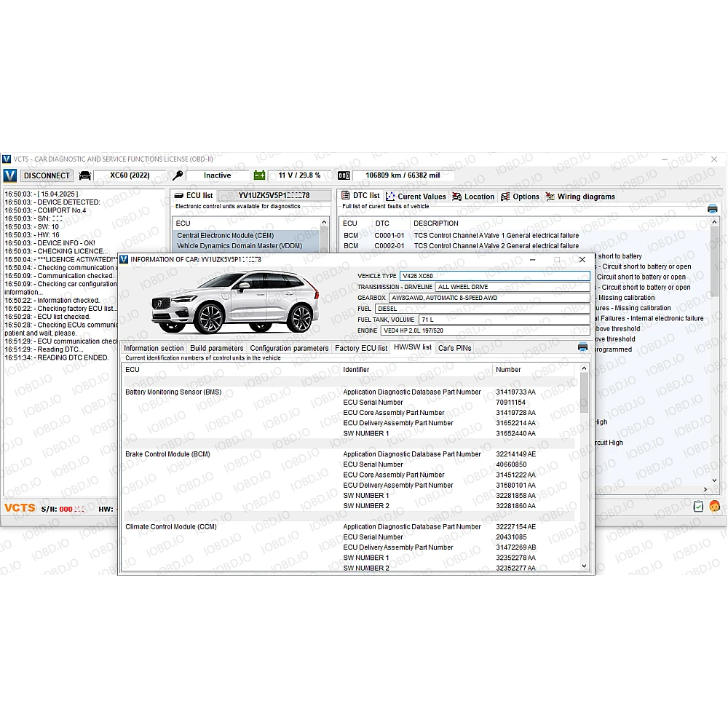Click the DTC list scroll right arrow

tap(705, 489)
